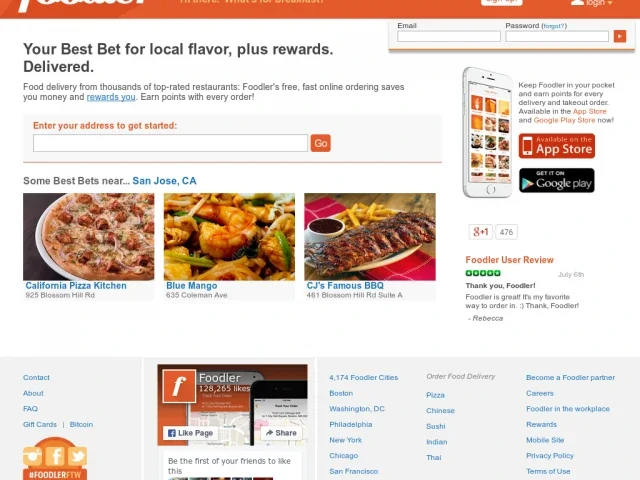Open the forgot password link
Screen dimensions: 640x480
point(553,26)
